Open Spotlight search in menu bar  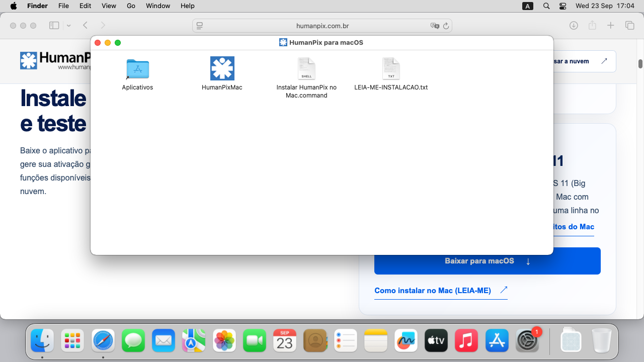point(546,6)
